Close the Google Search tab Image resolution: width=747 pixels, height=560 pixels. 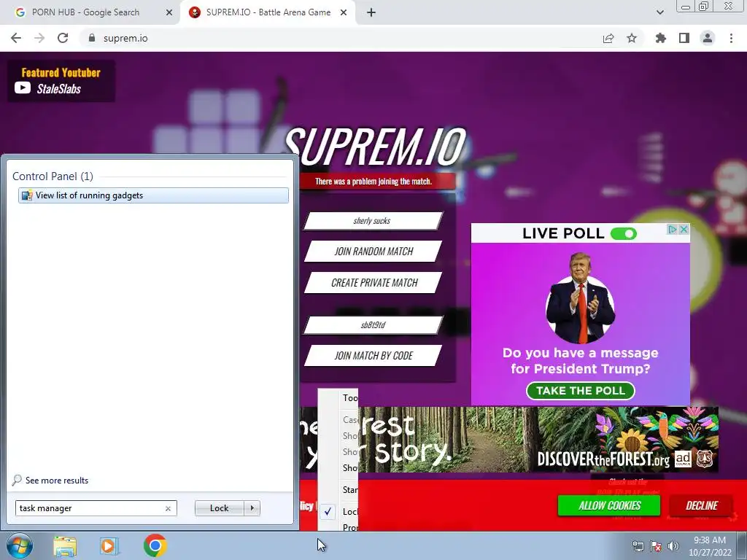[169, 12]
